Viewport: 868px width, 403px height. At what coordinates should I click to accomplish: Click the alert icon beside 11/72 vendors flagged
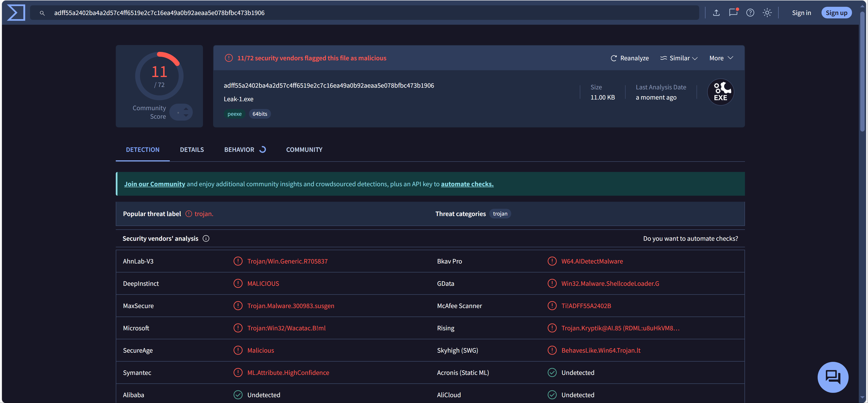click(229, 58)
